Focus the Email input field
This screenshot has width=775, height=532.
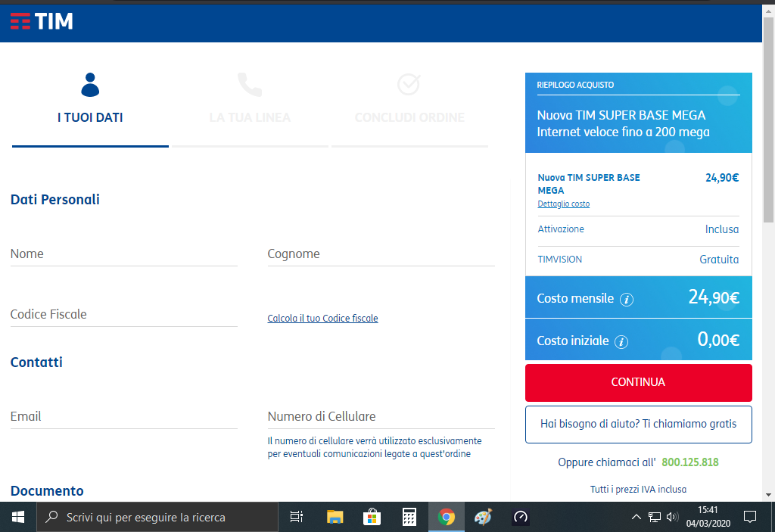[x=123, y=417]
